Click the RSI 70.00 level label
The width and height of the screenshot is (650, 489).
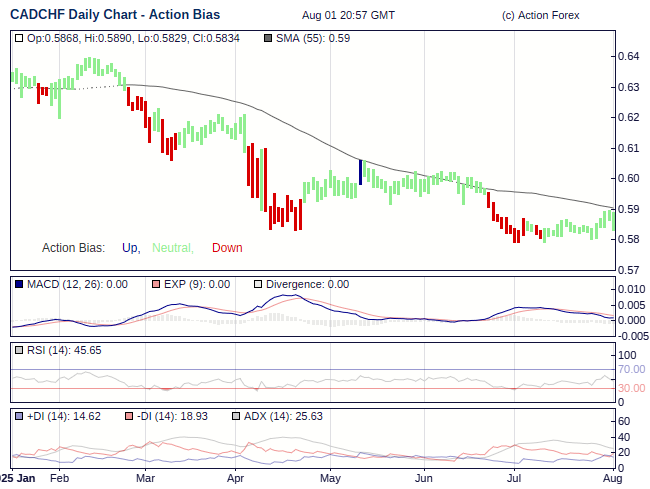(x=631, y=369)
